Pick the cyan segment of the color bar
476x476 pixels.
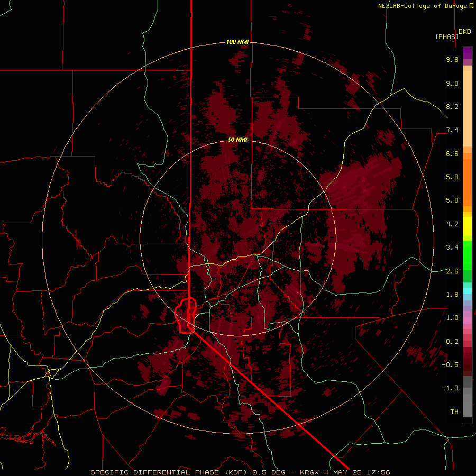(x=467, y=291)
